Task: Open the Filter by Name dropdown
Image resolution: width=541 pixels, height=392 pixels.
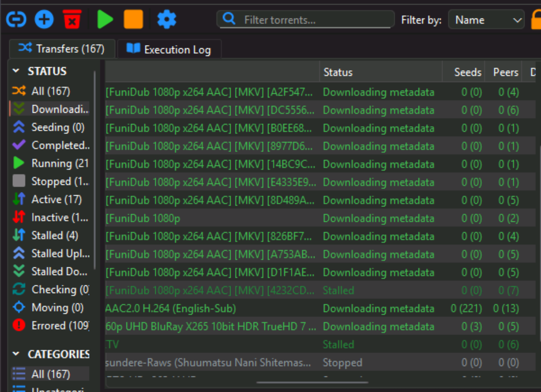Action: [x=486, y=20]
